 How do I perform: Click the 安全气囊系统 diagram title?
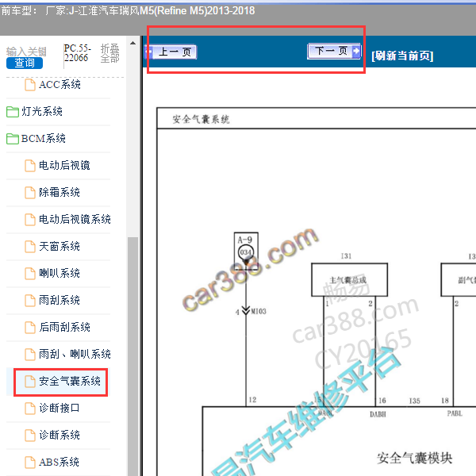tap(201, 119)
